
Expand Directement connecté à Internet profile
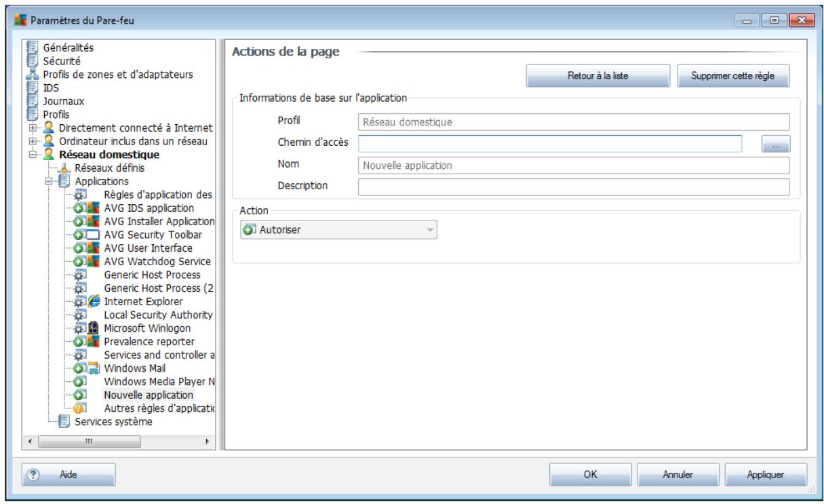34,128
